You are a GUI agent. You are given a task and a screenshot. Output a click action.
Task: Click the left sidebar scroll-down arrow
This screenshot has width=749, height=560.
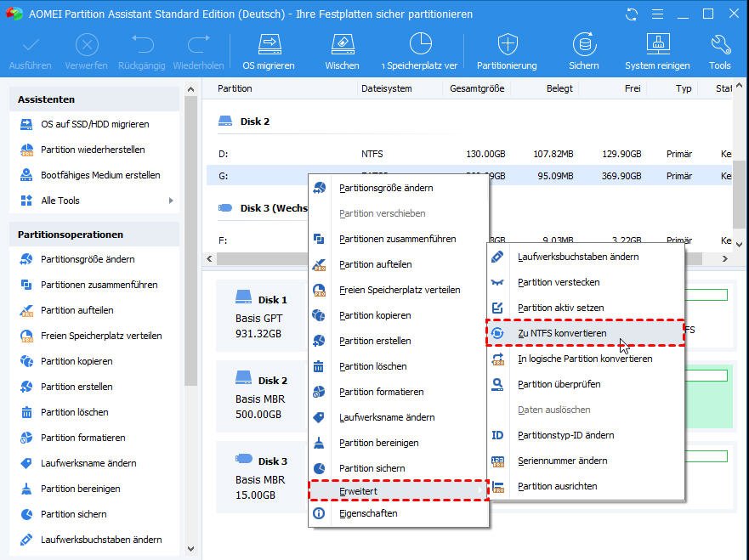190,549
